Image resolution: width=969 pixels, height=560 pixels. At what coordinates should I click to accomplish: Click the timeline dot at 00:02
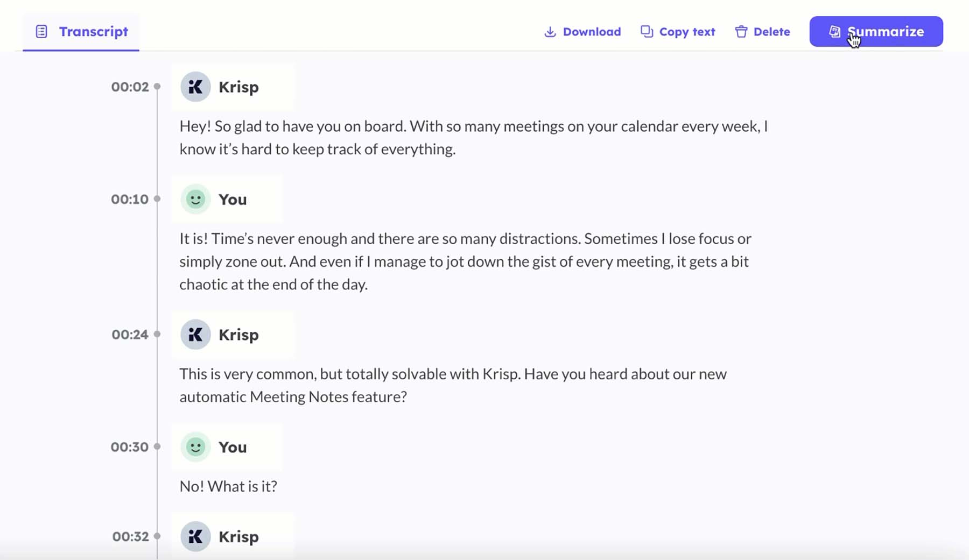(x=157, y=87)
